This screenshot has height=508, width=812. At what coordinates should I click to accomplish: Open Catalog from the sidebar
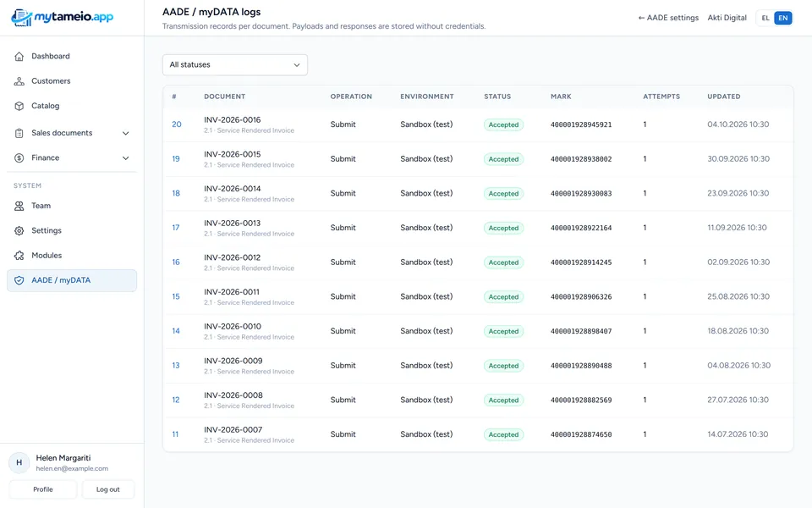(x=72, y=107)
